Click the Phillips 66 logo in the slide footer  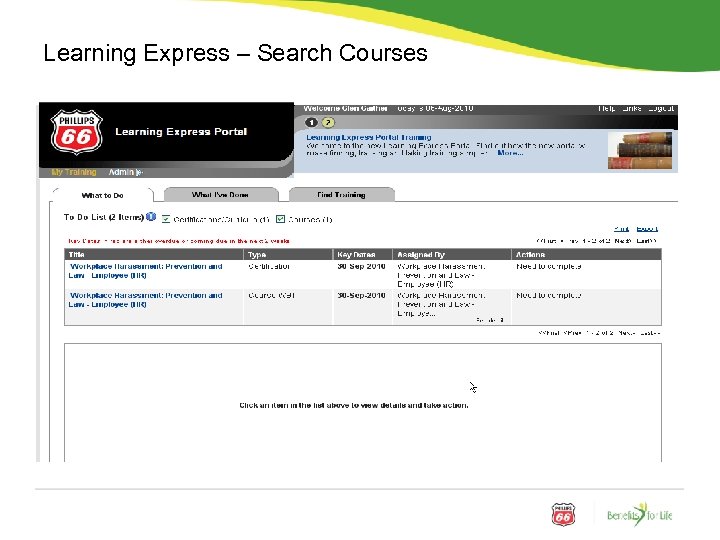[563, 514]
